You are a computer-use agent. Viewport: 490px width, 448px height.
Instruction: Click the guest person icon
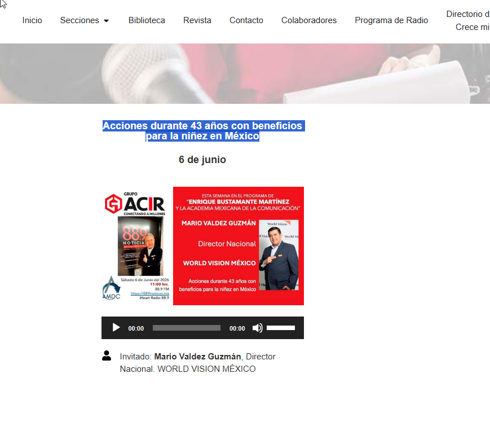tap(107, 356)
